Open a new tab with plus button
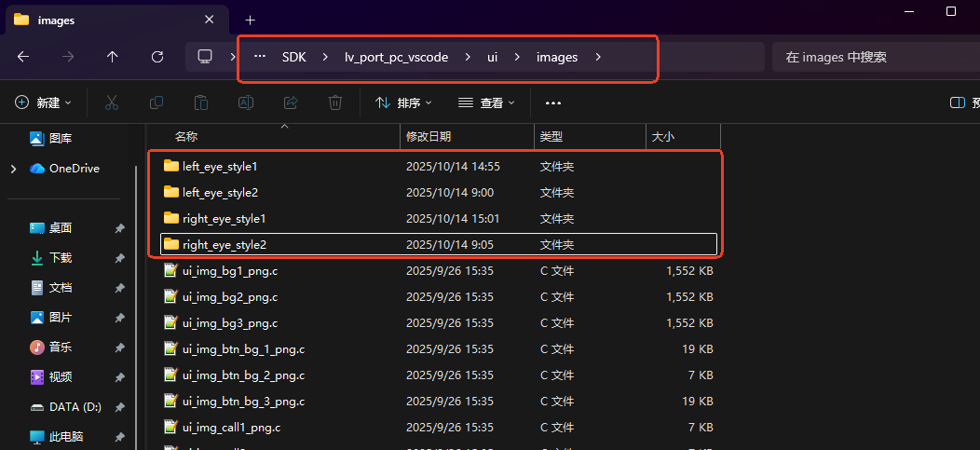 tap(250, 20)
